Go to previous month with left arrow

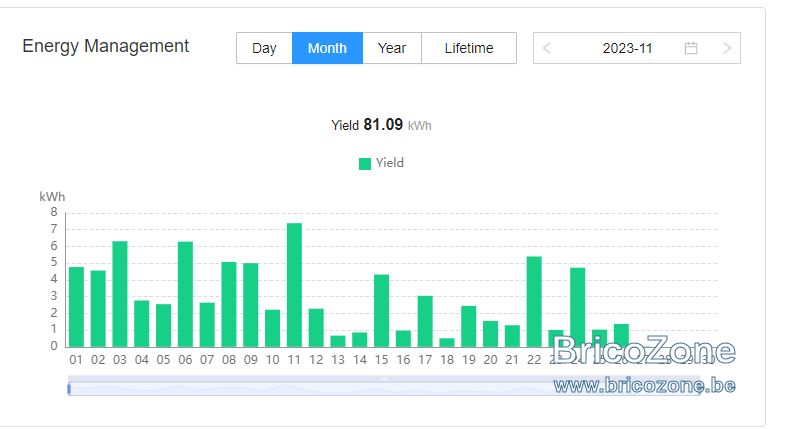pos(547,48)
